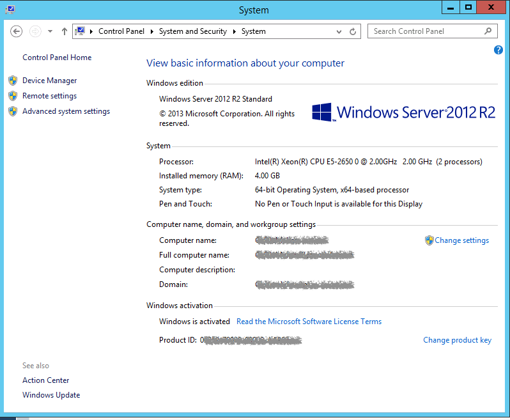
Task: Select System breadcrumb item
Action: tap(254, 31)
